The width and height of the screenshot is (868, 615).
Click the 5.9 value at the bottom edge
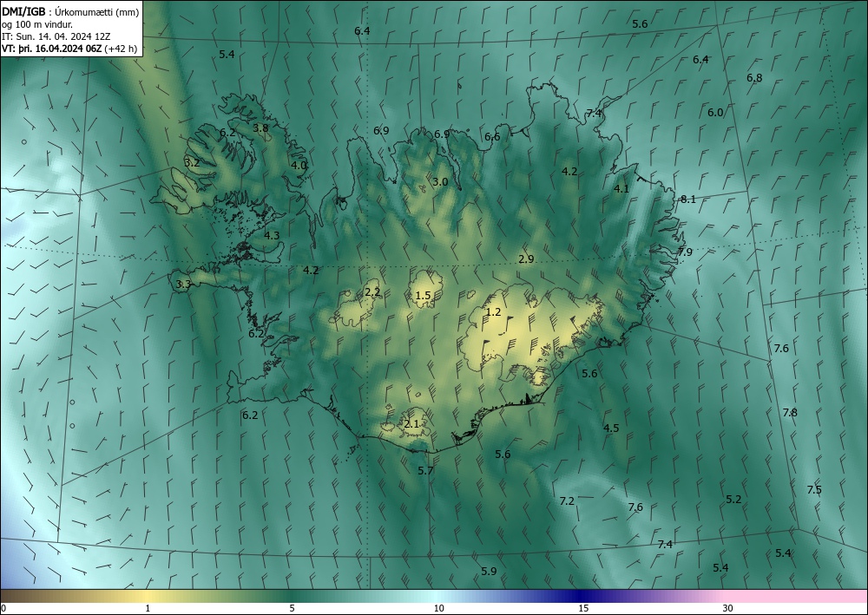[489, 572]
